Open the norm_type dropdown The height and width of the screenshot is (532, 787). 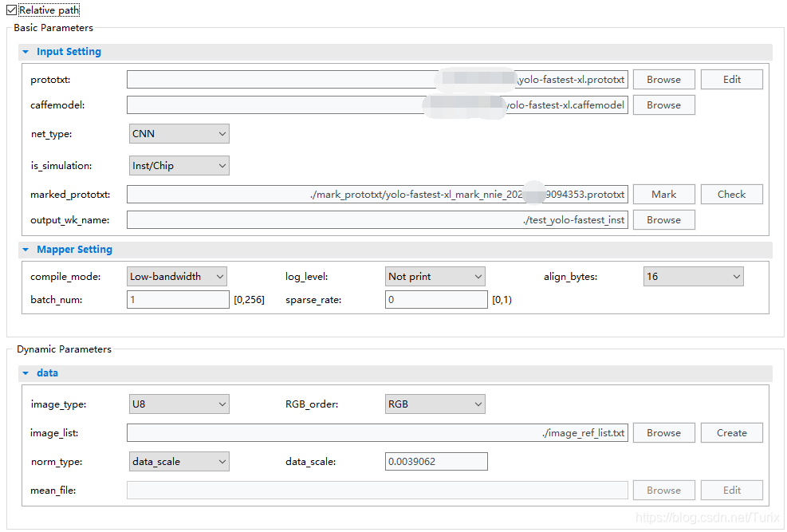pos(179,462)
